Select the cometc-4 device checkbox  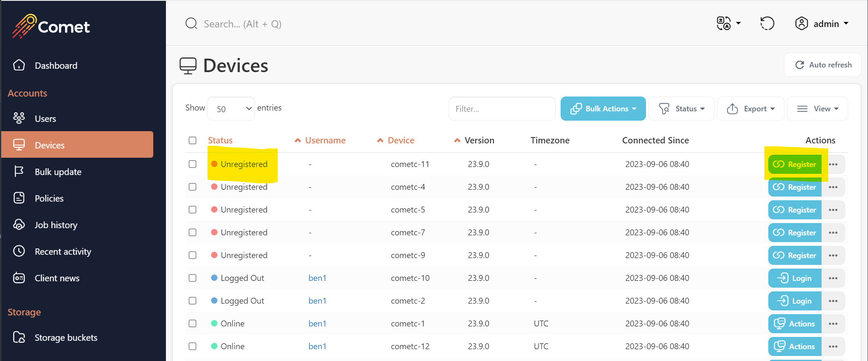193,187
